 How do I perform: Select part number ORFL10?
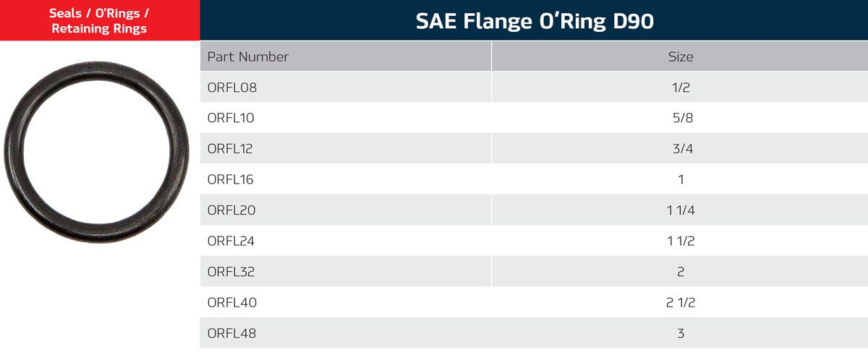coord(231,118)
